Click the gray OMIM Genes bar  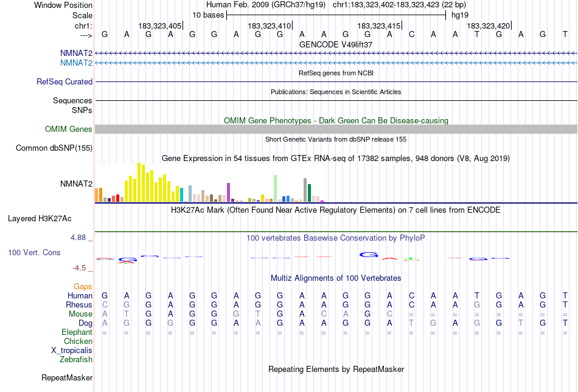pos(336,129)
